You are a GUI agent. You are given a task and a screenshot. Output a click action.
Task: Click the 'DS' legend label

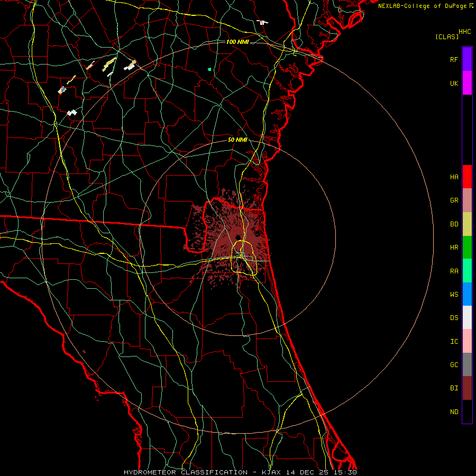tap(454, 317)
